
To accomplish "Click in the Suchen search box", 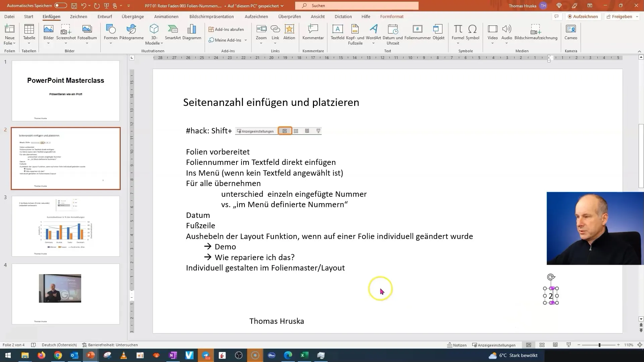I will (x=357, y=6).
